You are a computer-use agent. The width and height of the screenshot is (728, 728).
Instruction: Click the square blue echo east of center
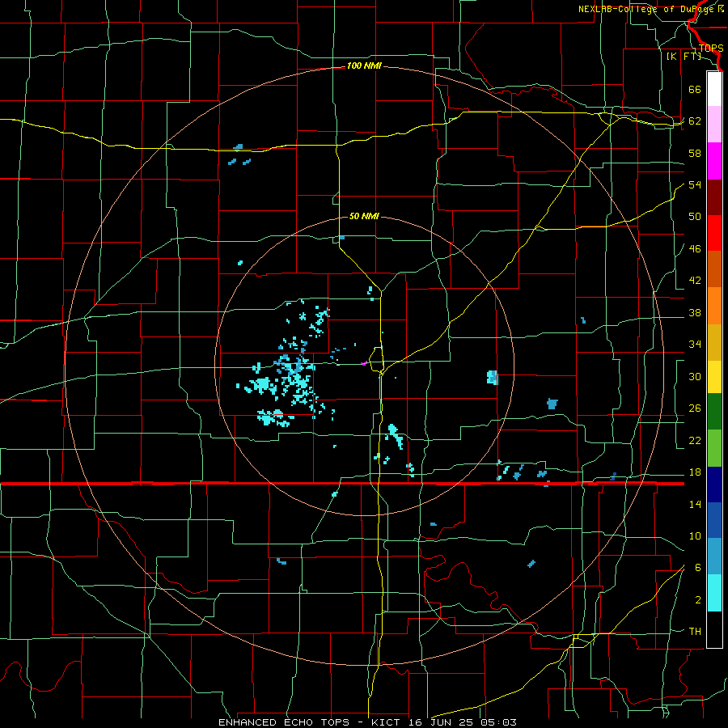492,378
